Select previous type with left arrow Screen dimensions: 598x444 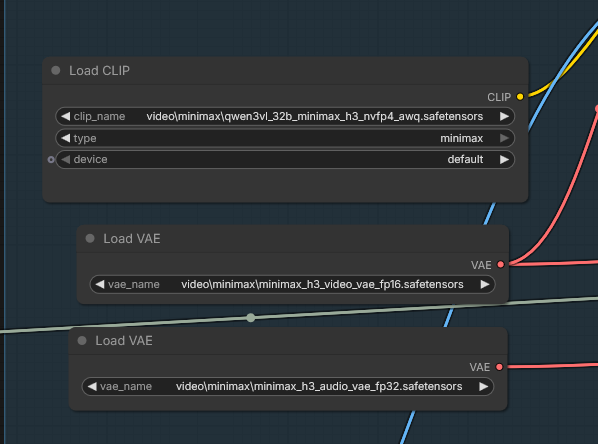point(66,138)
